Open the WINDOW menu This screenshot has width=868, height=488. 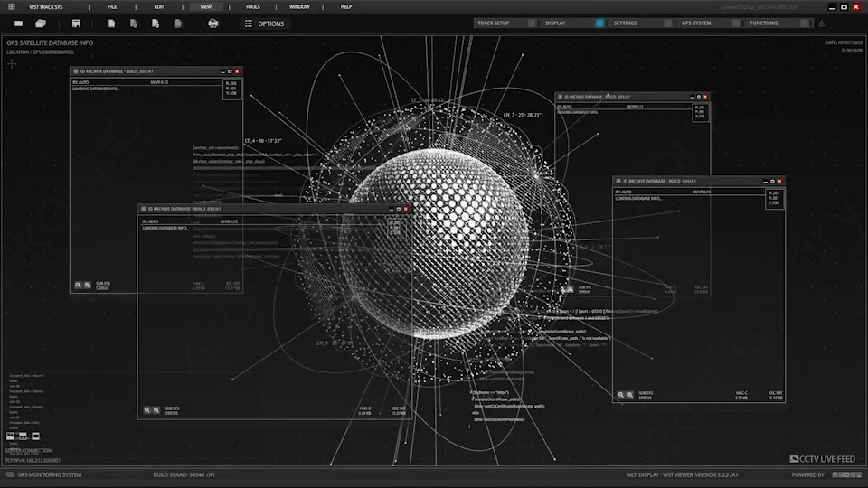[299, 7]
